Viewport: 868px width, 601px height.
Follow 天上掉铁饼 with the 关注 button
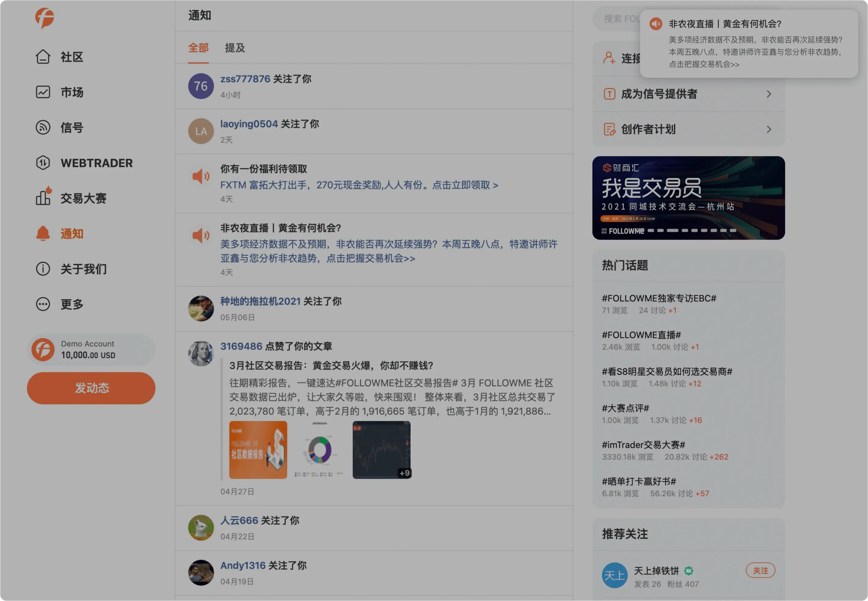760,570
